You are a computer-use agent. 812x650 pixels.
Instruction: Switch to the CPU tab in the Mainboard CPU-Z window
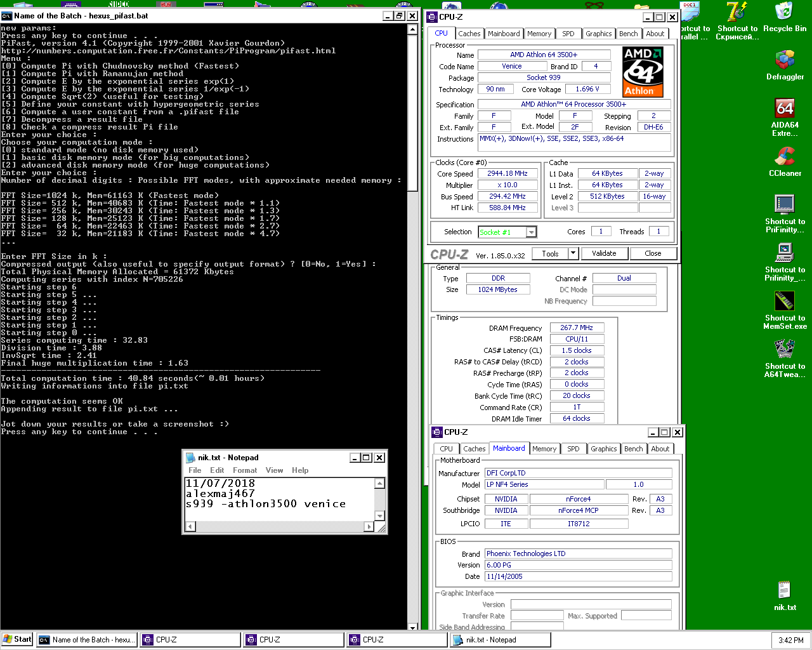click(447, 449)
